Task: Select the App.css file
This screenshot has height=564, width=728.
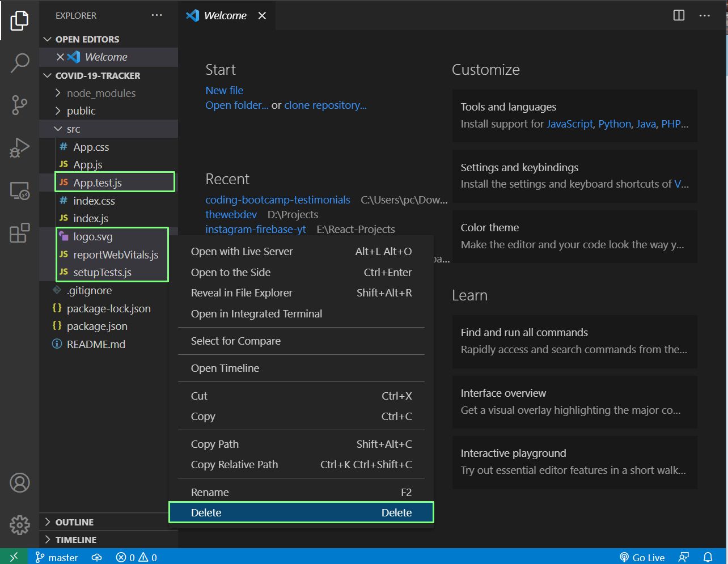Action: (109, 147)
